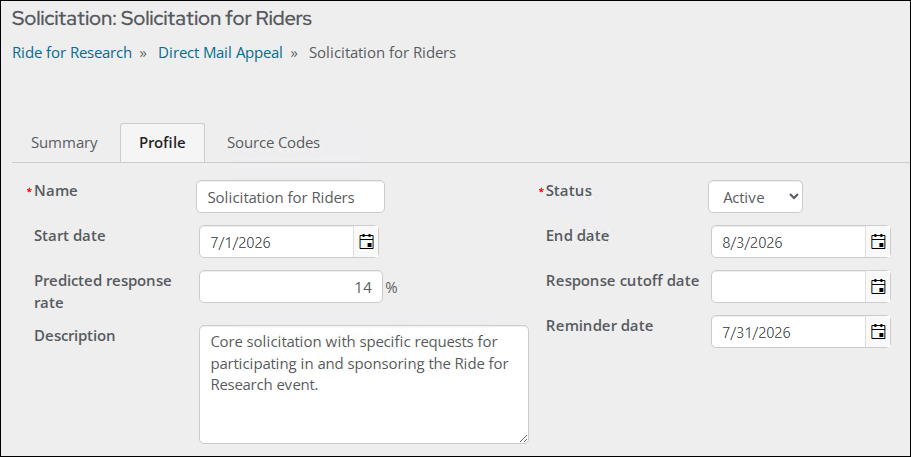The width and height of the screenshot is (911, 457).
Task: Click the Predicted response rate field
Action: pyautogui.click(x=291, y=287)
